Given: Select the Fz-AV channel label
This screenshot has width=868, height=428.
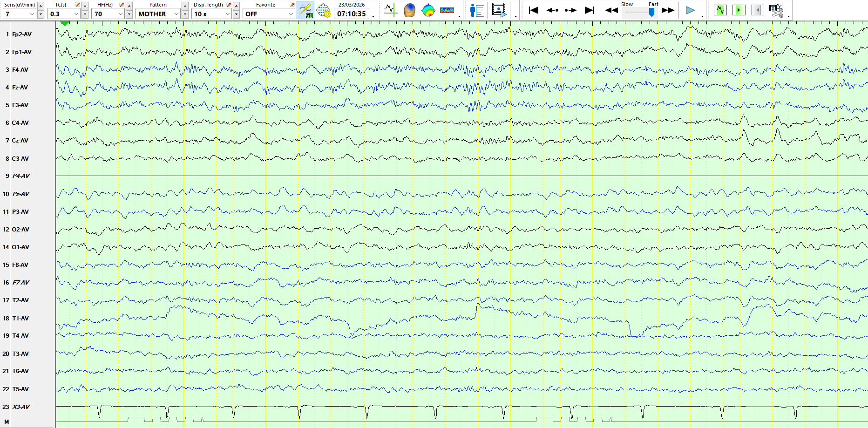Looking at the screenshot, I should click(20, 88).
